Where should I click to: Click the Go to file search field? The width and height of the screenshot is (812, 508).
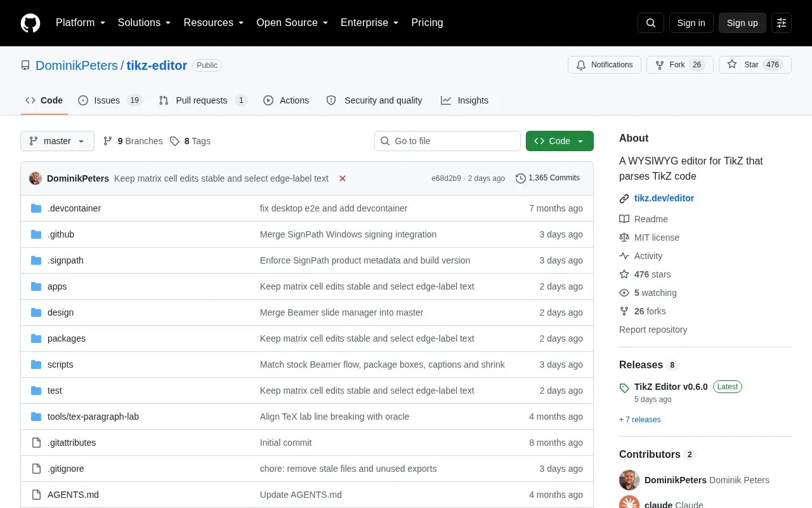pos(447,141)
